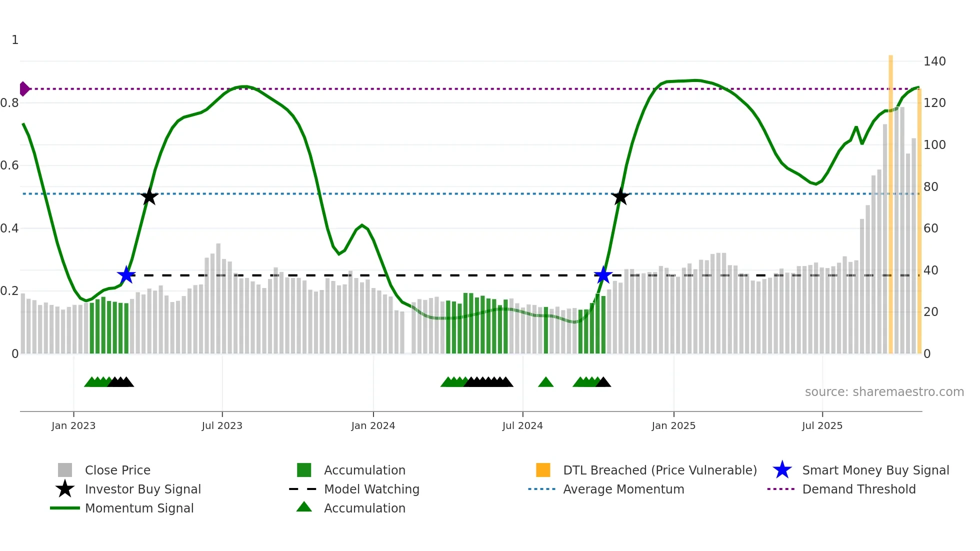Toggle Momentum Signal legend label
Screen dimensions: 980x551
point(139,508)
